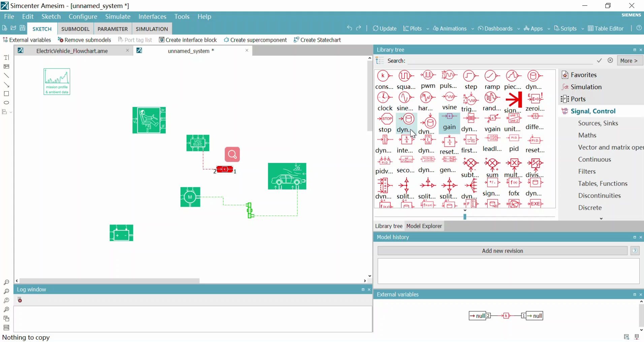The image size is (644, 342).
Task: Click the mission profile component on sketch
Action: pos(57,81)
